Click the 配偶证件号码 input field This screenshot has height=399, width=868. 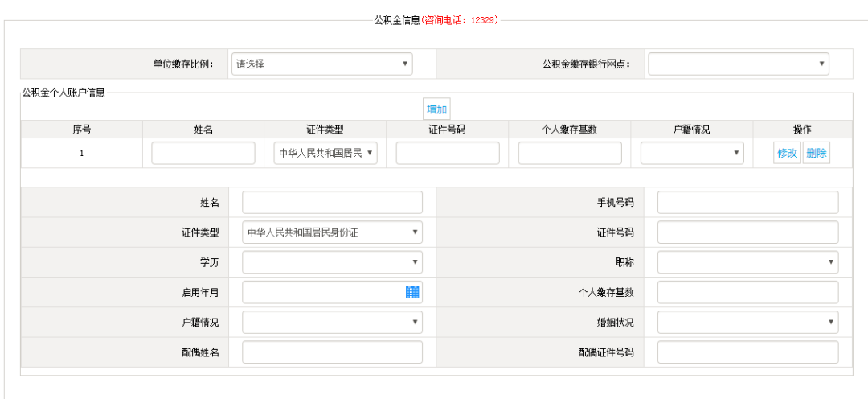748,352
